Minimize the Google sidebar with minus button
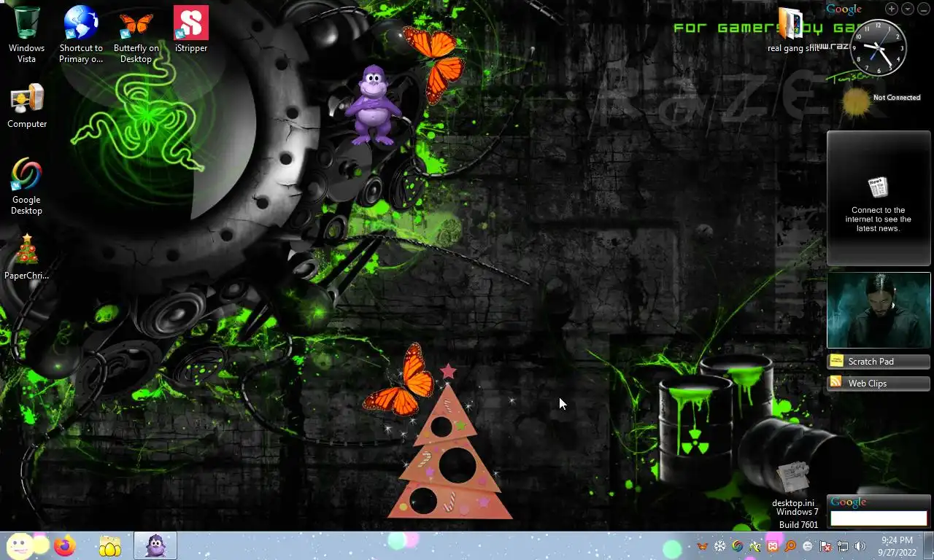Screen dimensions: 934x560 click(x=924, y=9)
